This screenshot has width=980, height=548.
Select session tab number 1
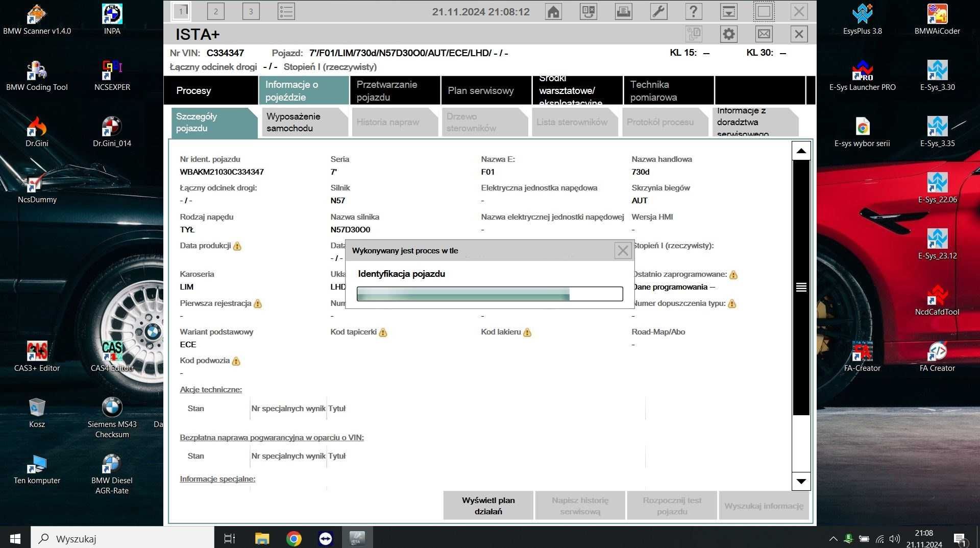(x=181, y=11)
